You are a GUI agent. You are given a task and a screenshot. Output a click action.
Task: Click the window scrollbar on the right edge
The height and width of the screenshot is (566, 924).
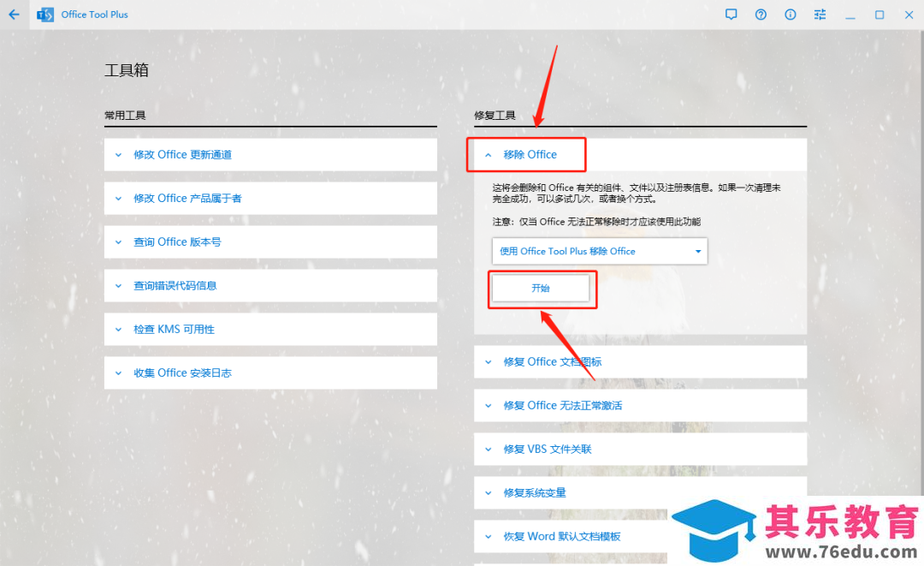pyautogui.click(x=921, y=262)
